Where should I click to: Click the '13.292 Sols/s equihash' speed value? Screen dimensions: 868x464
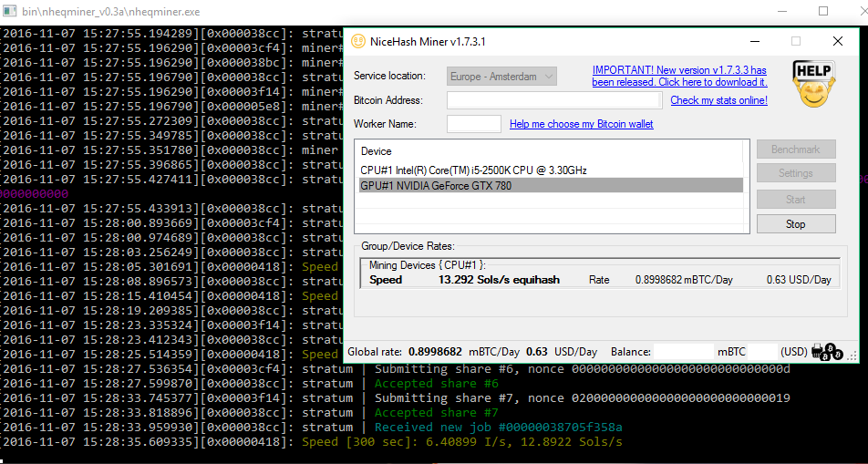(499, 280)
